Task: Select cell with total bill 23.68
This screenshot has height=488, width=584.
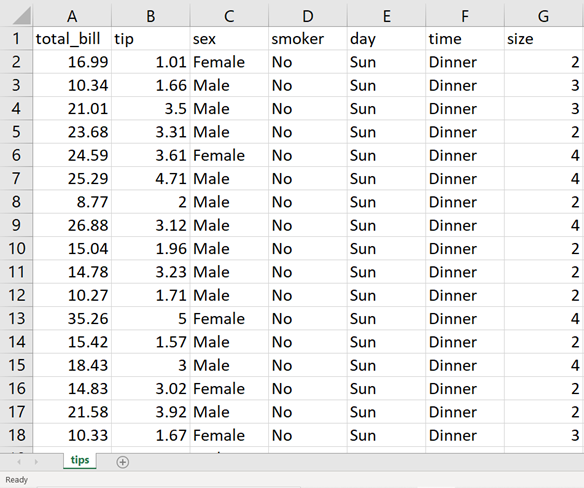Action: pos(72,132)
